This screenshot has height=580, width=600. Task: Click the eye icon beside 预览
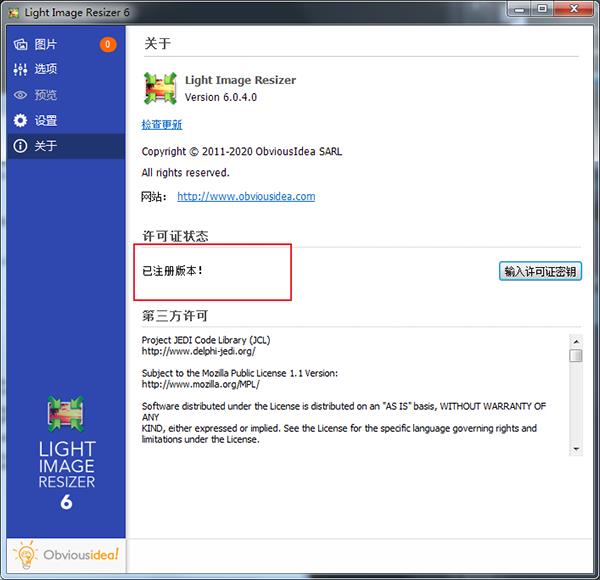tap(20, 95)
